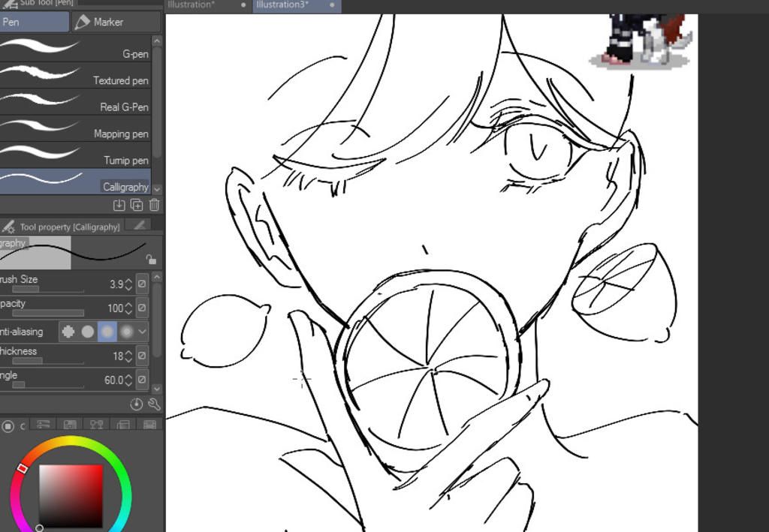This screenshot has width=769, height=532.
Task: Click the Thickness value stepper
Action: coord(128,356)
